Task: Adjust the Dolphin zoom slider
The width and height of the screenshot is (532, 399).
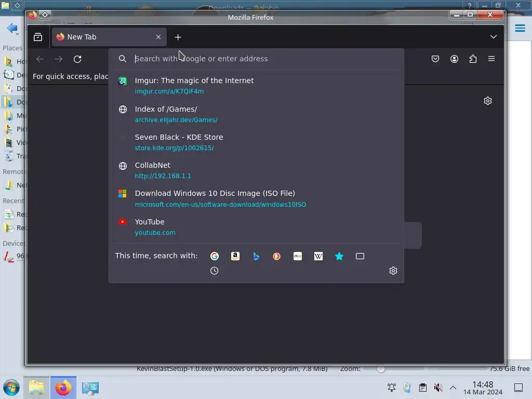Action: click(x=381, y=369)
